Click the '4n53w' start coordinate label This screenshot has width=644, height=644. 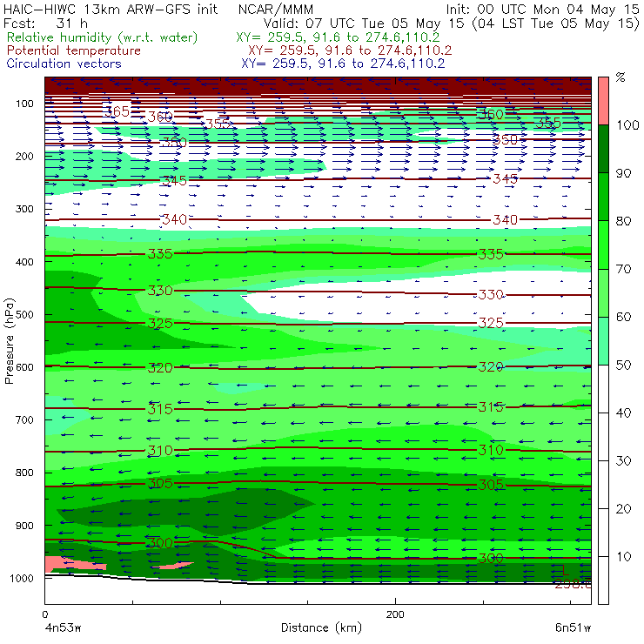(x=63, y=627)
